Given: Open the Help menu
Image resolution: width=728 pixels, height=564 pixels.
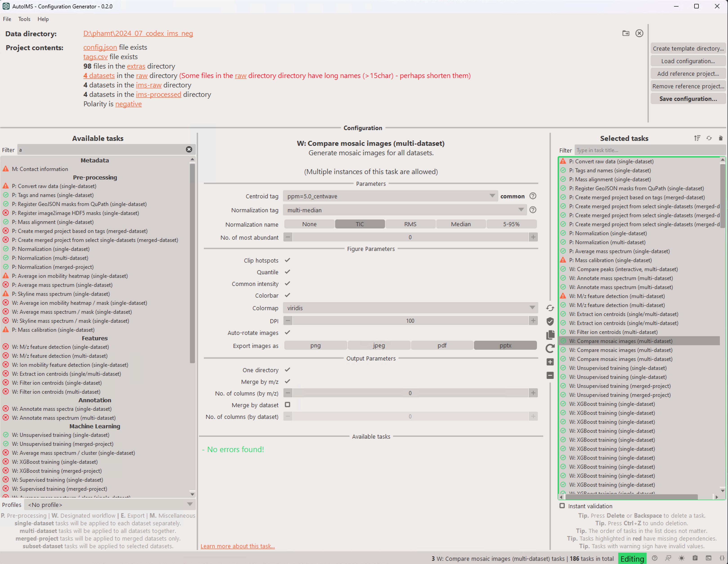Looking at the screenshot, I should pyautogui.click(x=43, y=19).
